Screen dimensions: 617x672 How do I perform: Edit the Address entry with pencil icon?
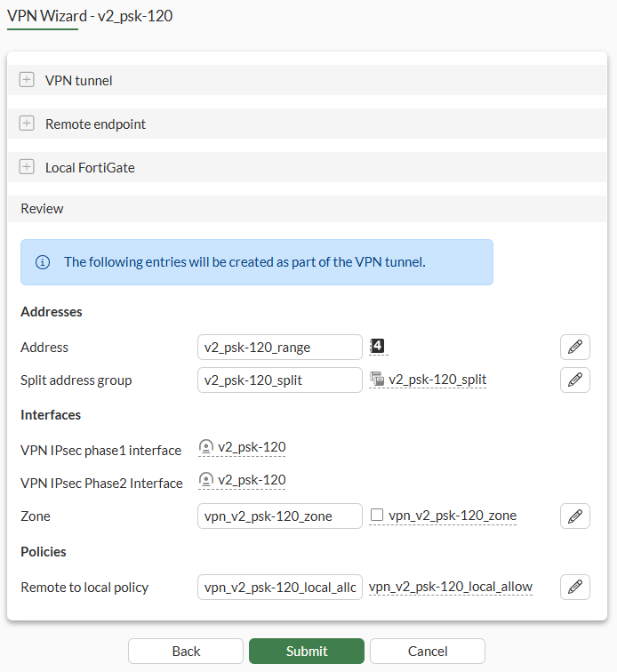tap(574, 348)
